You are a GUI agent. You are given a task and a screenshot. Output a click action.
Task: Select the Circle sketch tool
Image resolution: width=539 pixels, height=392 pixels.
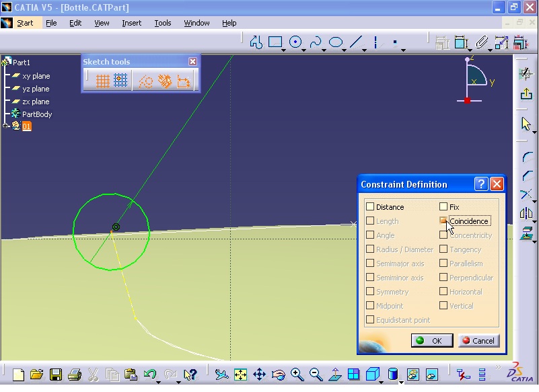[x=295, y=42]
